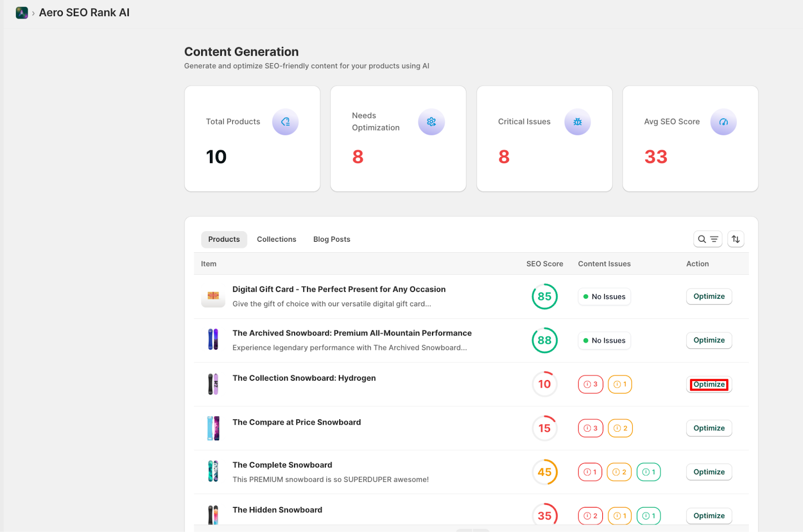Optimize the Digital Gift Card product

click(x=709, y=296)
